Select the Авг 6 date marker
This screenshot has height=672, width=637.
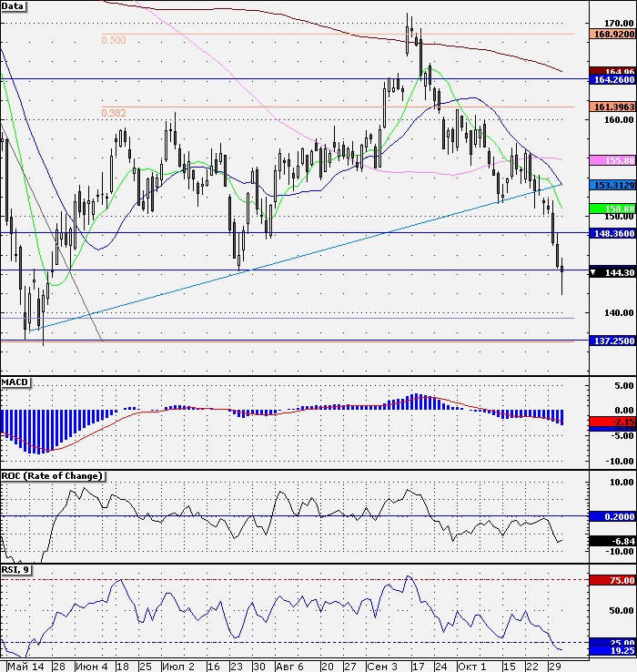[289, 667]
